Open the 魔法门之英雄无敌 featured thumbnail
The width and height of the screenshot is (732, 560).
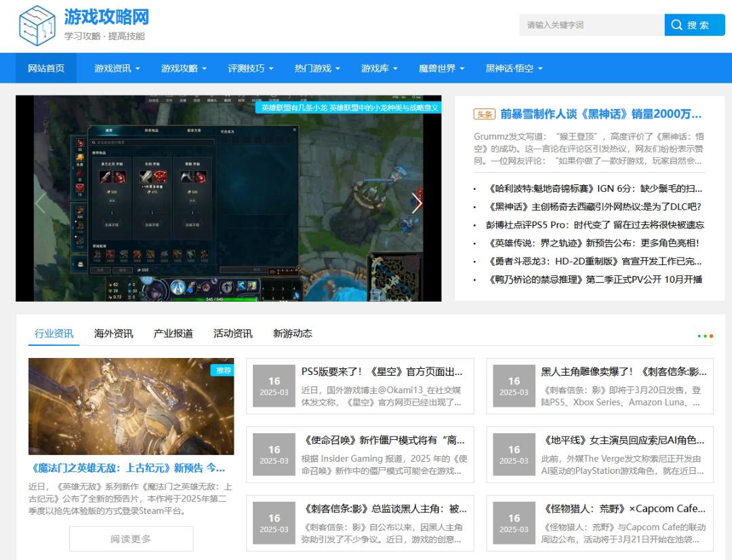click(x=131, y=406)
